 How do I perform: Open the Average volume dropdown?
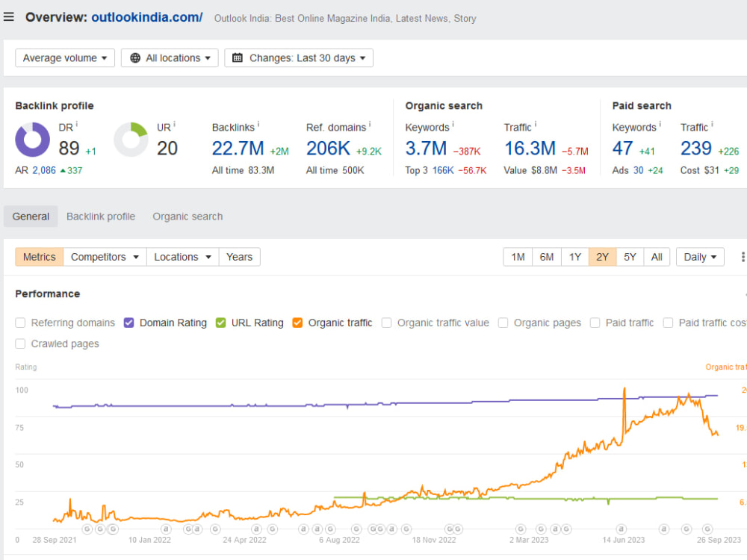click(65, 58)
